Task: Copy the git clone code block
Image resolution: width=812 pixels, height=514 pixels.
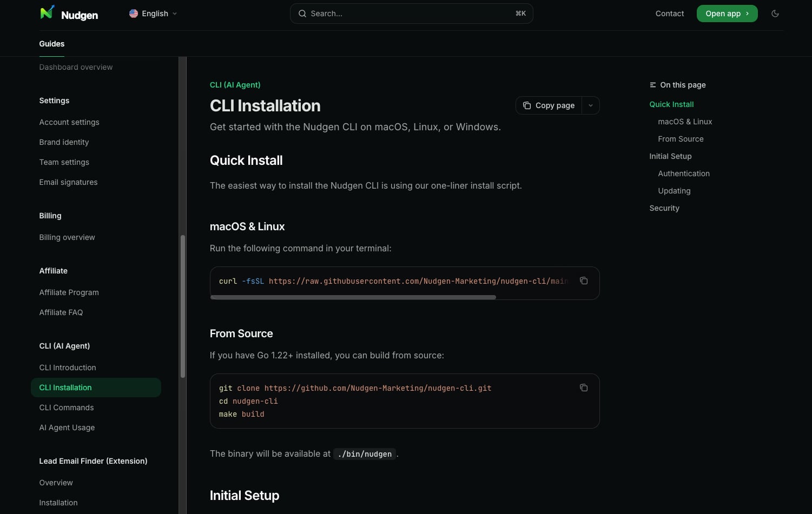Action: [584, 388]
